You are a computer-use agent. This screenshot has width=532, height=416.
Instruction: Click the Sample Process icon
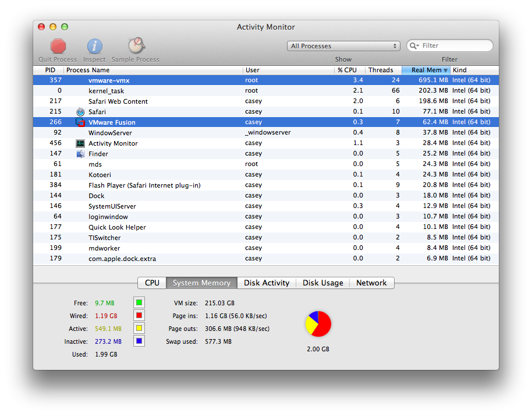tap(136, 45)
